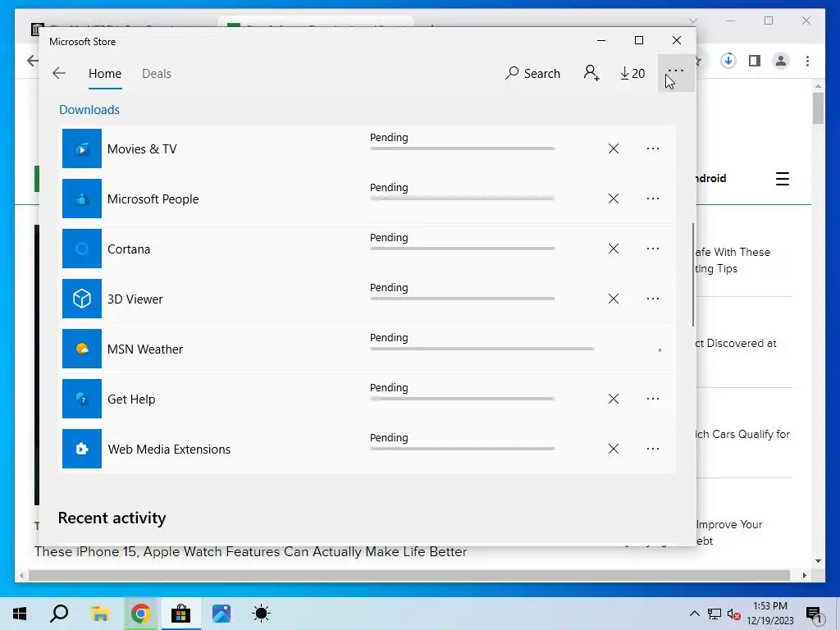Open more options for Web Media Extensions
The height and width of the screenshot is (630, 840).
[x=652, y=449]
